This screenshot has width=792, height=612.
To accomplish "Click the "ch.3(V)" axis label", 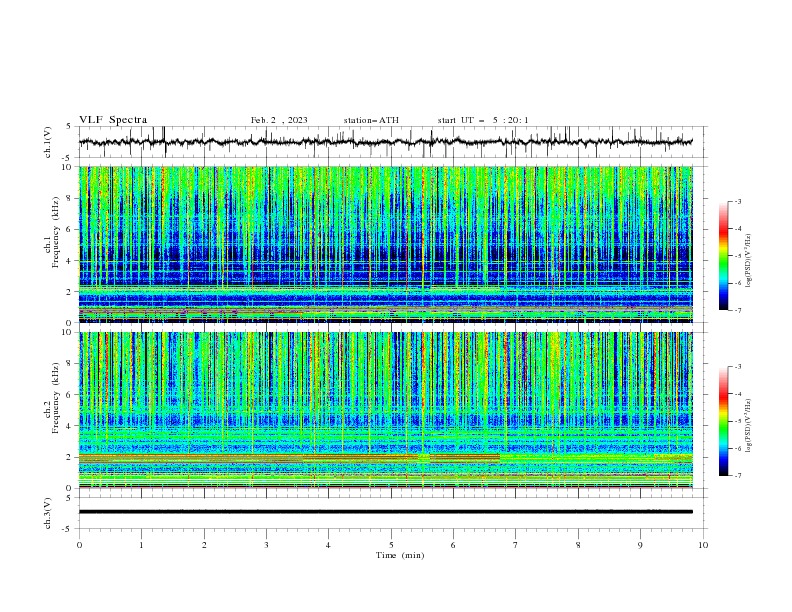I will click(48, 513).
